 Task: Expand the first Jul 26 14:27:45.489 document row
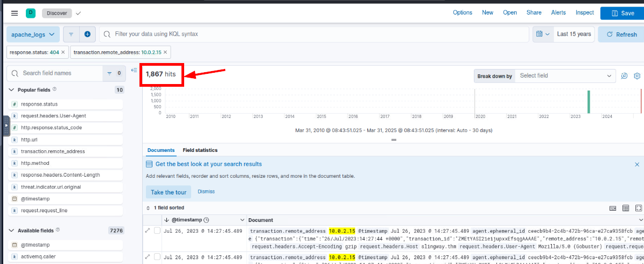pyautogui.click(x=148, y=231)
